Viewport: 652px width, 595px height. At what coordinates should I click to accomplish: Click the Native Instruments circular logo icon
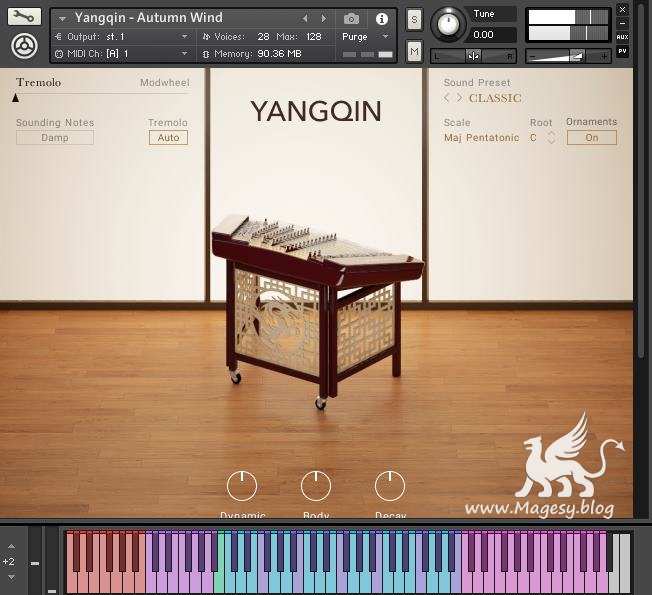[25, 46]
